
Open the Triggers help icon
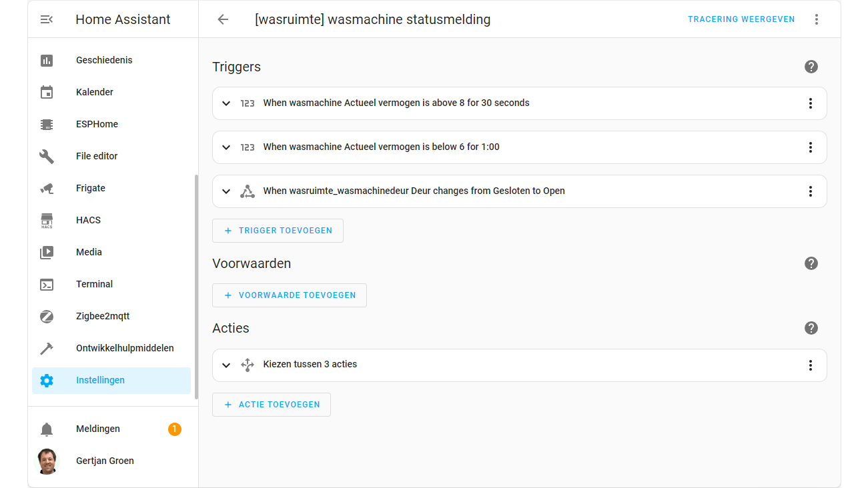pyautogui.click(x=811, y=67)
